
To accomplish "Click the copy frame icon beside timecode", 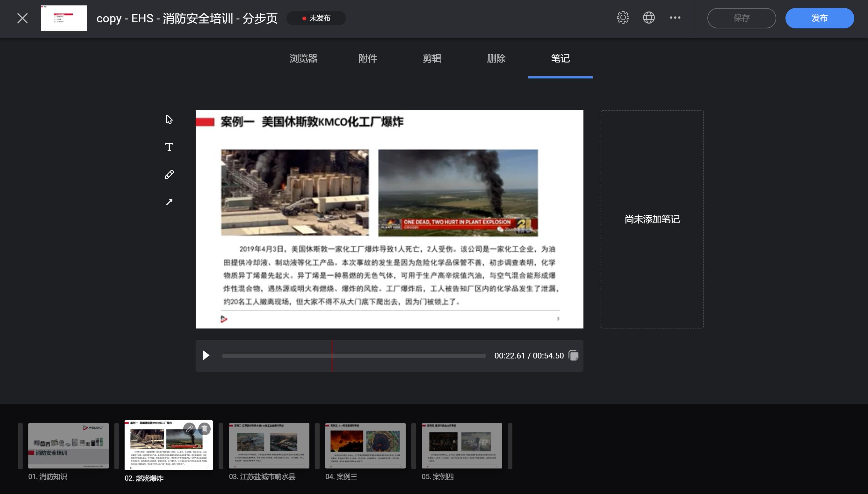I will coord(573,356).
